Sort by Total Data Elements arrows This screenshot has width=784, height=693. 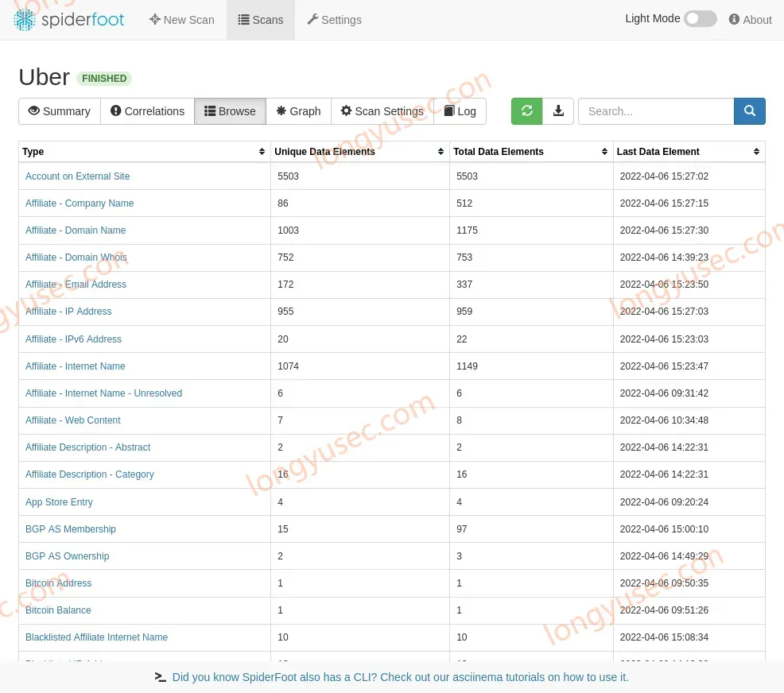pyautogui.click(x=604, y=151)
